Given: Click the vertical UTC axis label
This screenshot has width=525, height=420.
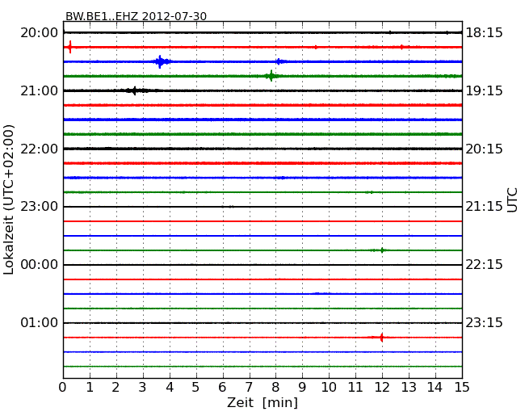Looking at the screenshot, I should (512, 200).
